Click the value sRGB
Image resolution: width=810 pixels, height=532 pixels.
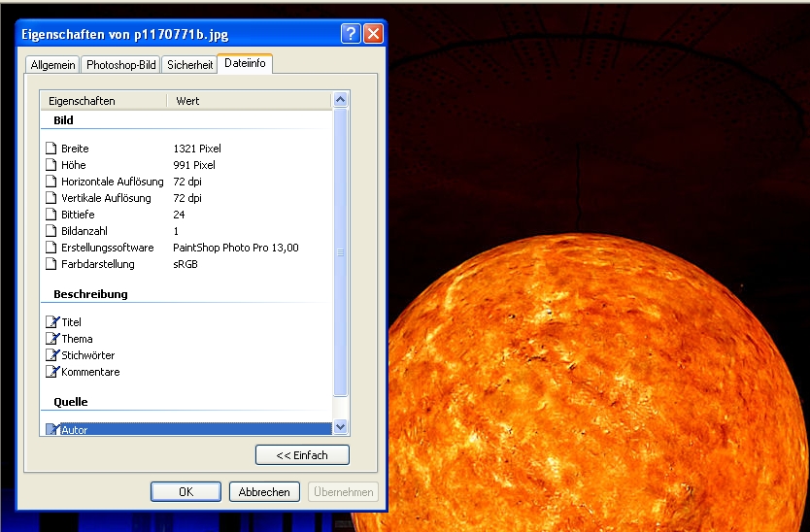tap(186, 264)
